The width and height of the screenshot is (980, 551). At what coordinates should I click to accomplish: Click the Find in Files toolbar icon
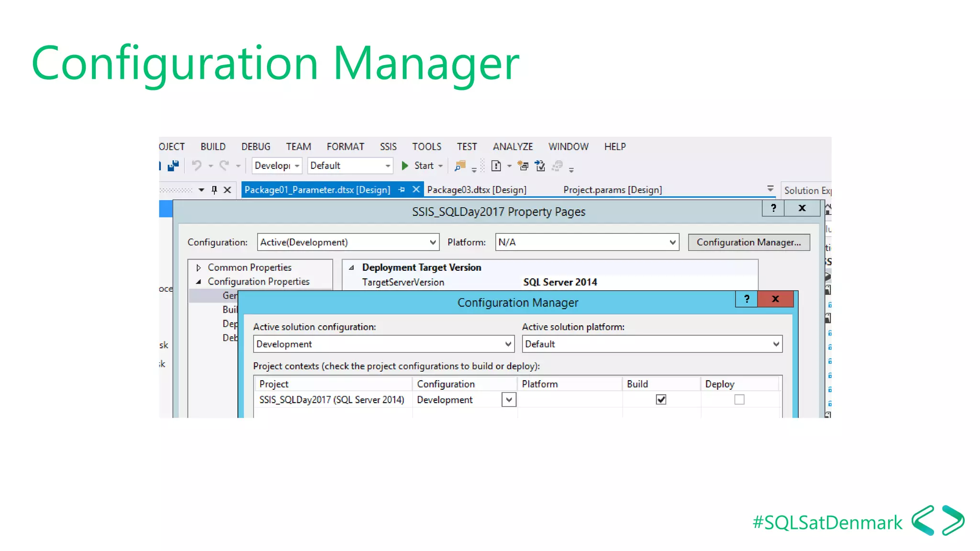coord(460,165)
